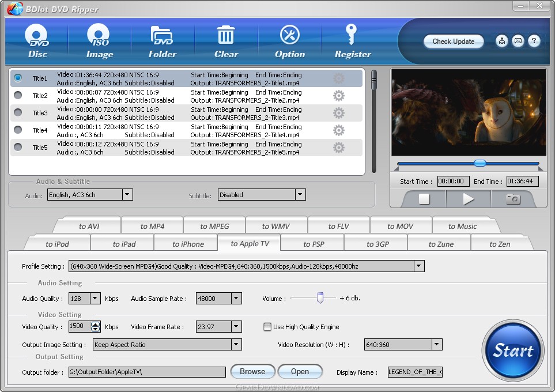
Task: Expand the Output Image Setting dropdown
Action: click(236, 344)
